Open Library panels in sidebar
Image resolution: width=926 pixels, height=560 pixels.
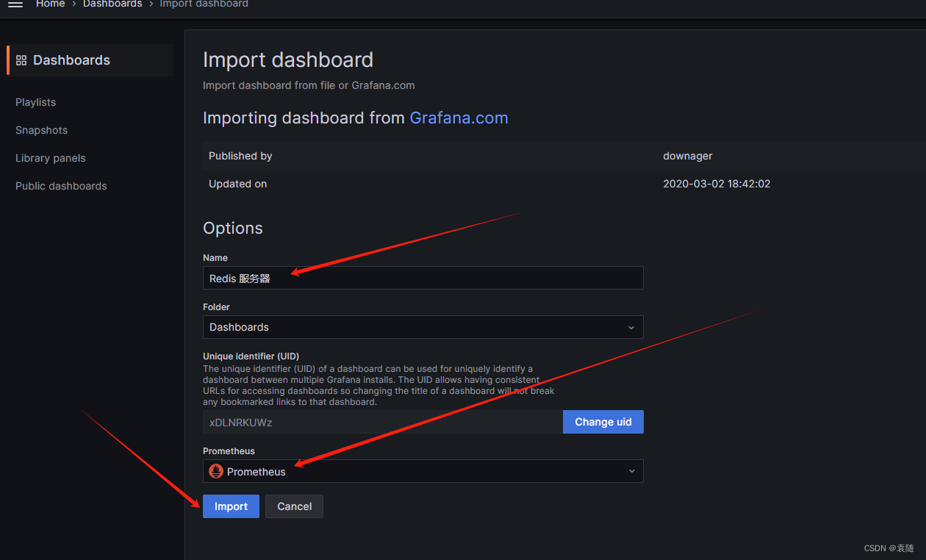50,158
